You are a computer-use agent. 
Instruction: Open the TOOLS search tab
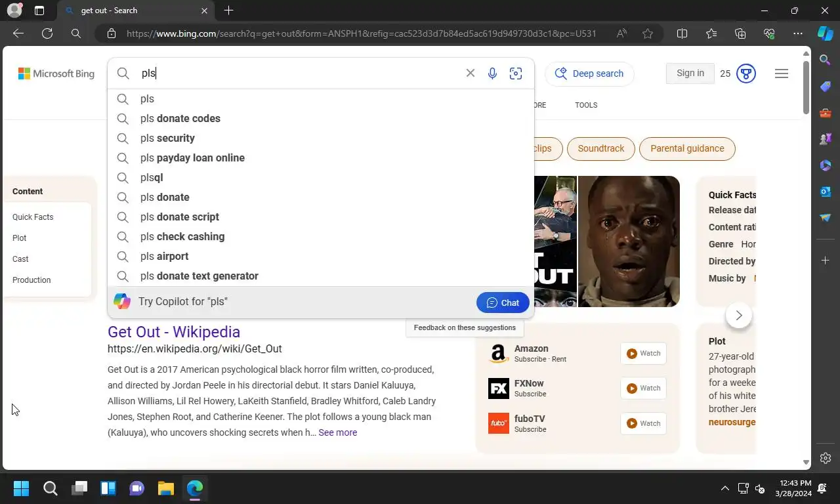[x=586, y=105]
